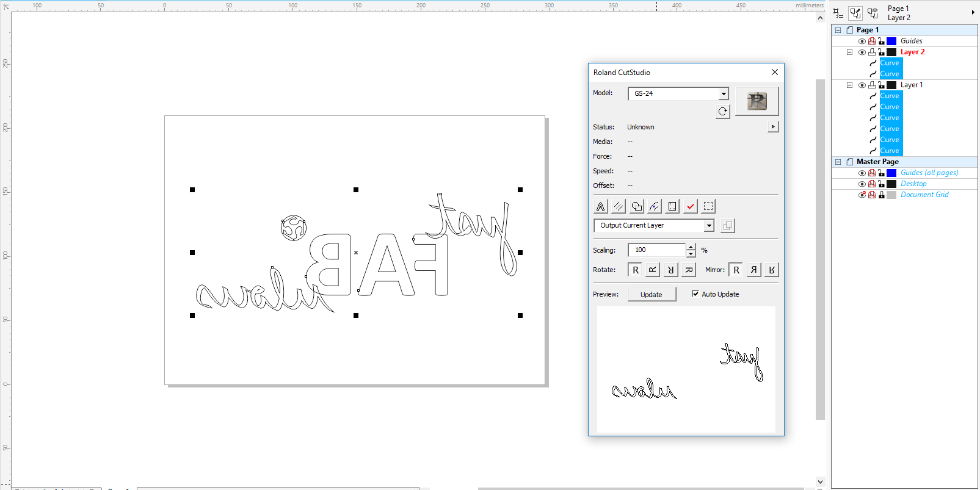Click the Page 1 page icon in tree
The width and height of the screenshot is (980, 490).
[x=850, y=30]
